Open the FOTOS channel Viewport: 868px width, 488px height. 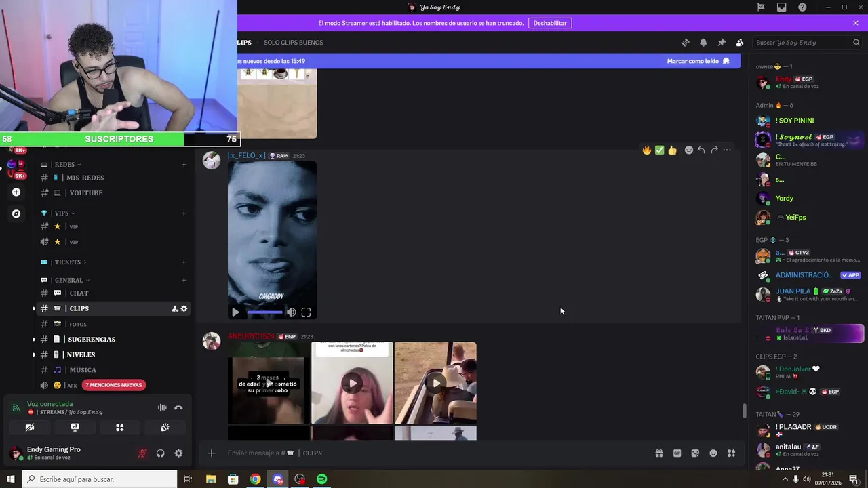point(113,324)
